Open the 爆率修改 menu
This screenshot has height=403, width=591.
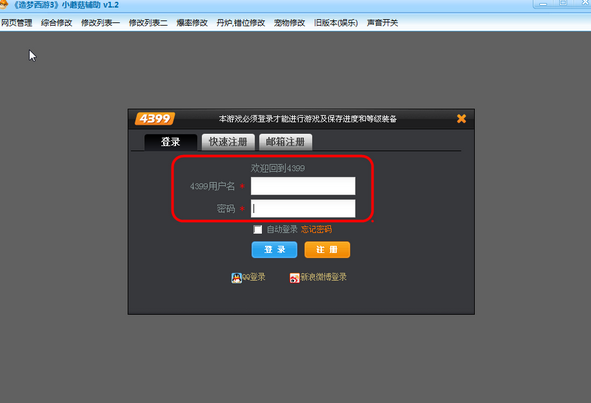(192, 23)
